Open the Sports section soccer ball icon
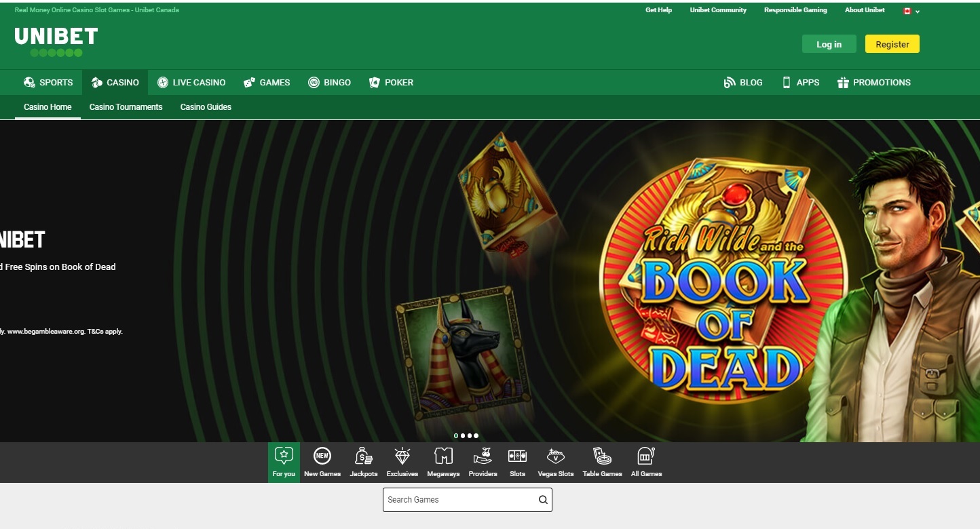This screenshot has height=529, width=980. pos(29,82)
